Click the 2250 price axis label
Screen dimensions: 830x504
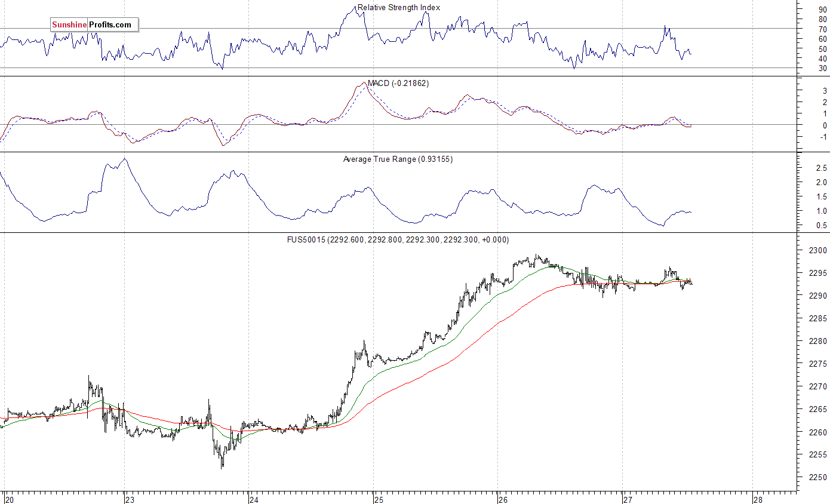817,477
